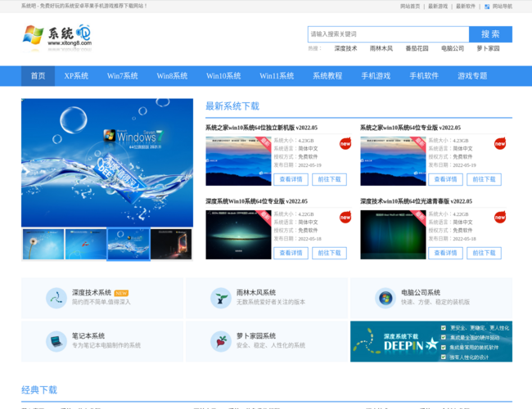Screen dimensions: 532x409
Task: Click the orange NEW tag beside 深度技术系统
Action: point(121,293)
